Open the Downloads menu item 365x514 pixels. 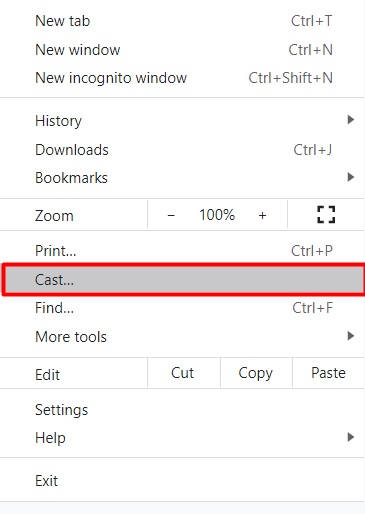(x=182, y=150)
